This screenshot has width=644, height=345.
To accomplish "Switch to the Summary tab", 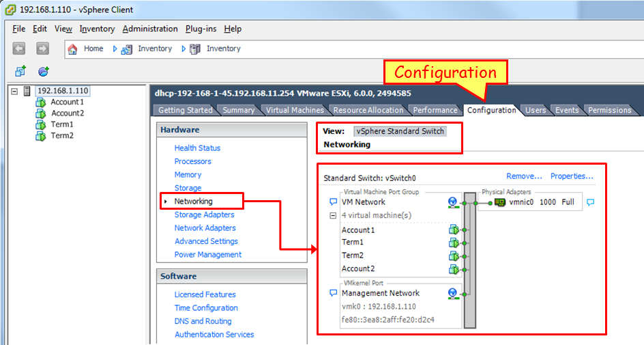I will tap(239, 110).
